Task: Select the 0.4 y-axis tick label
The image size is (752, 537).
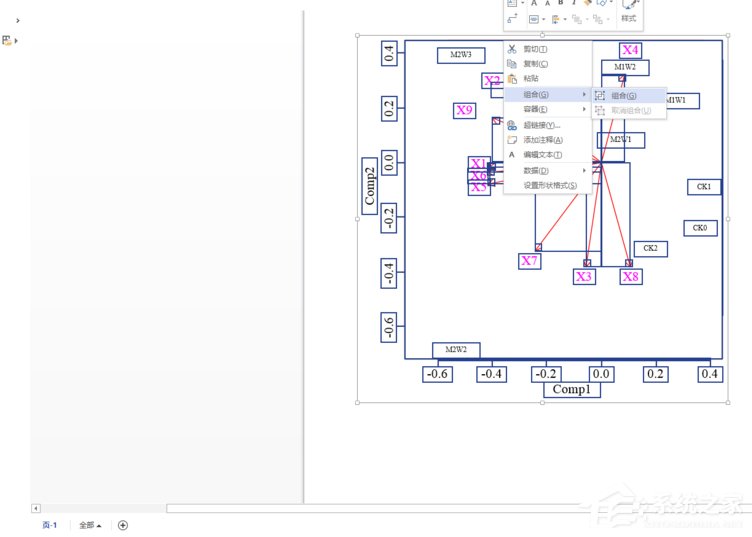Action: [x=389, y=53]
